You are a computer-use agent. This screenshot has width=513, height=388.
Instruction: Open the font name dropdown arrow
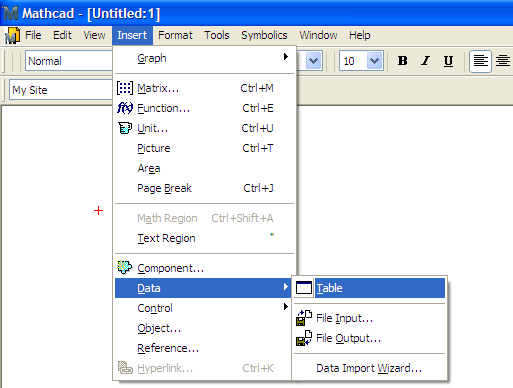point(314,61)
